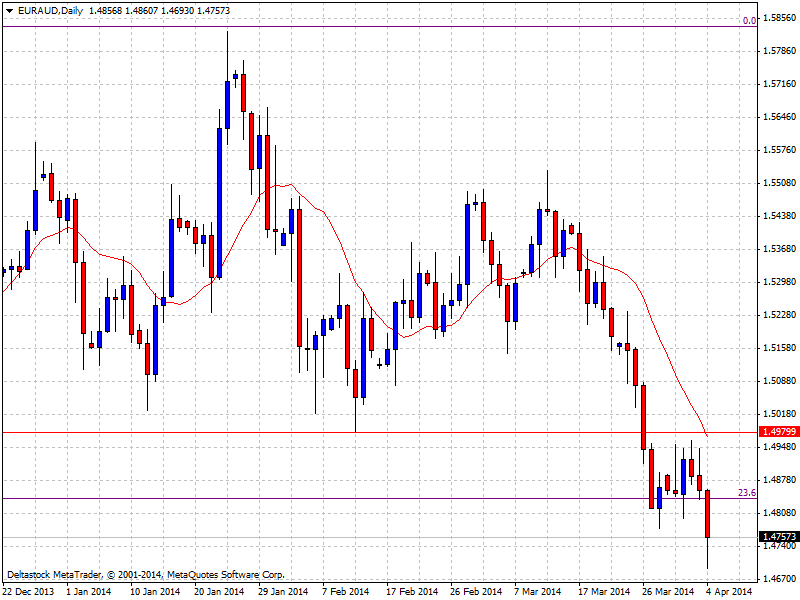
Task: Select the red 1.49799 price label
Action: tap(779, 432)
